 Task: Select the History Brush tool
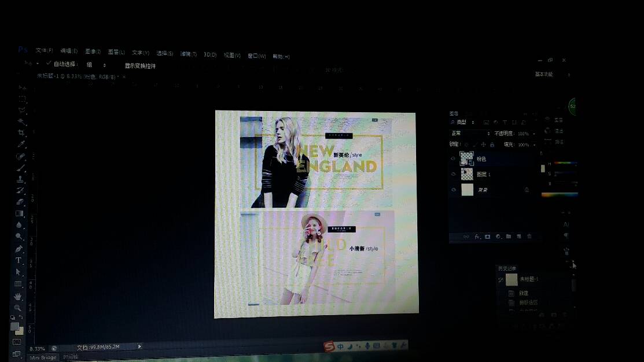[20, 190]
